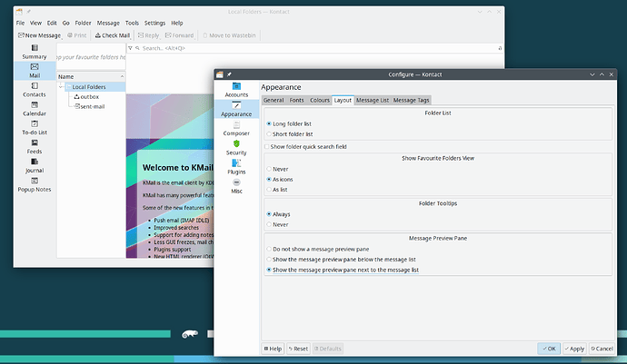
Task: Click the Cancel button
Action: click(602, 349)
